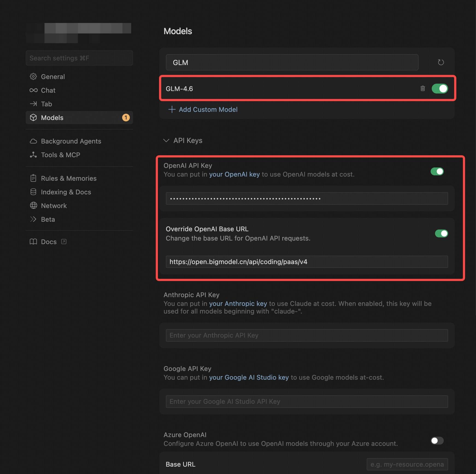Click the Network globe icon
Viewport: 476px width, 474px height.
pos(33,206)
